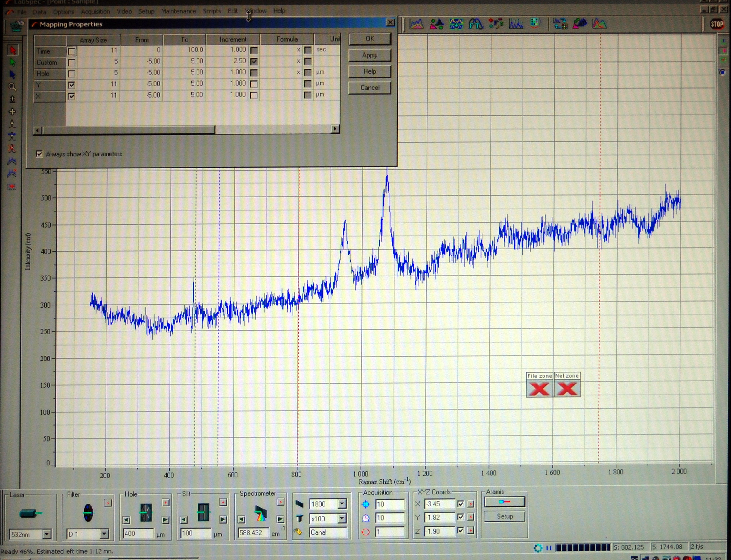Open the Video menu
Screen dimensions: 731x560
(124, 12)
